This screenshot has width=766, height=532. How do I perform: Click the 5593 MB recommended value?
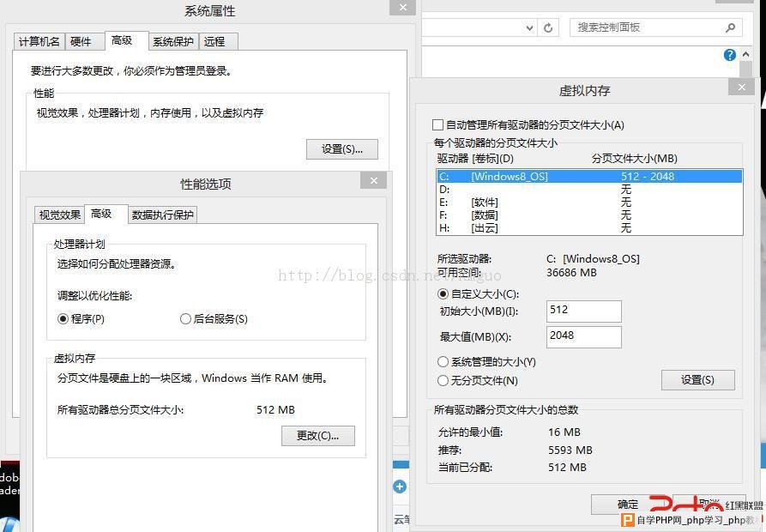(570, 450)
